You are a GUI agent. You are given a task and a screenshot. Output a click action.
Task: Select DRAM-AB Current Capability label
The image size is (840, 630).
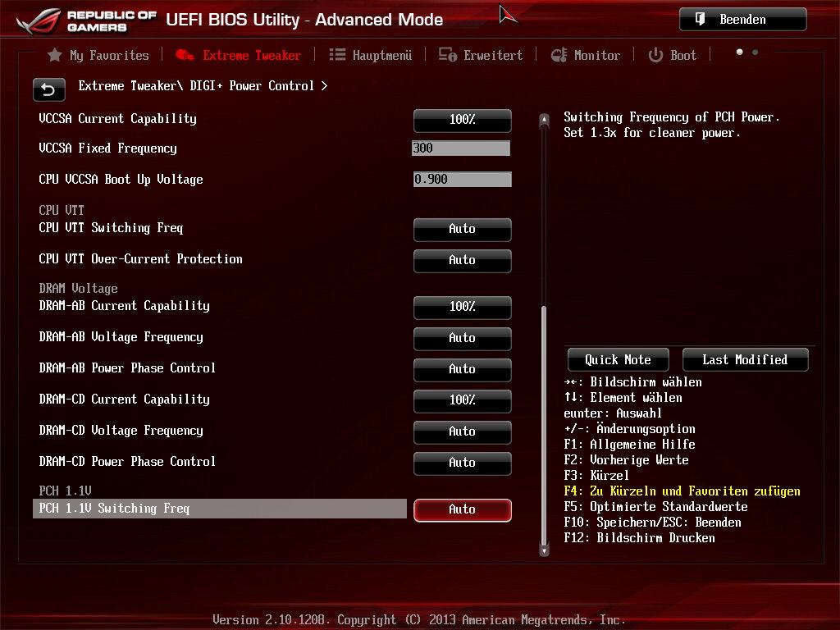[125, 305]
